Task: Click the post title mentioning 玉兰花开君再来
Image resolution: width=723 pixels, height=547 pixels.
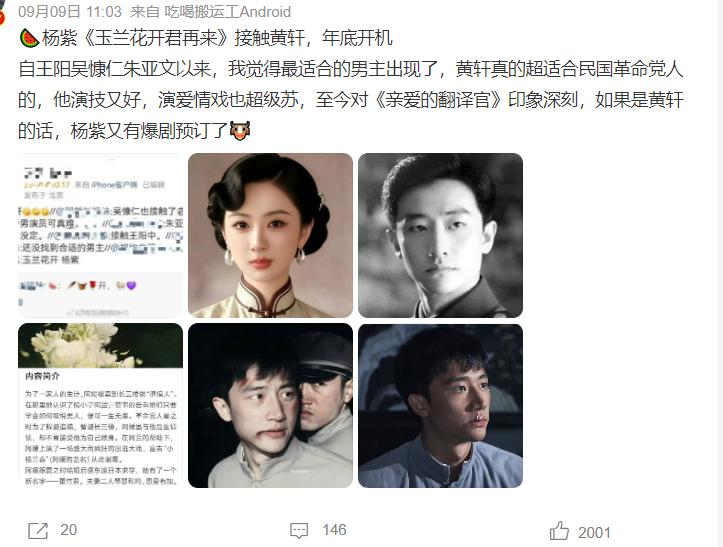Action: (x=217, y=38)
